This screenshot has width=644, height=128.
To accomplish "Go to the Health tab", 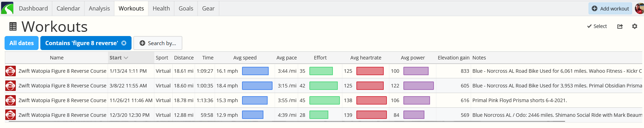I will click(161, 8).
